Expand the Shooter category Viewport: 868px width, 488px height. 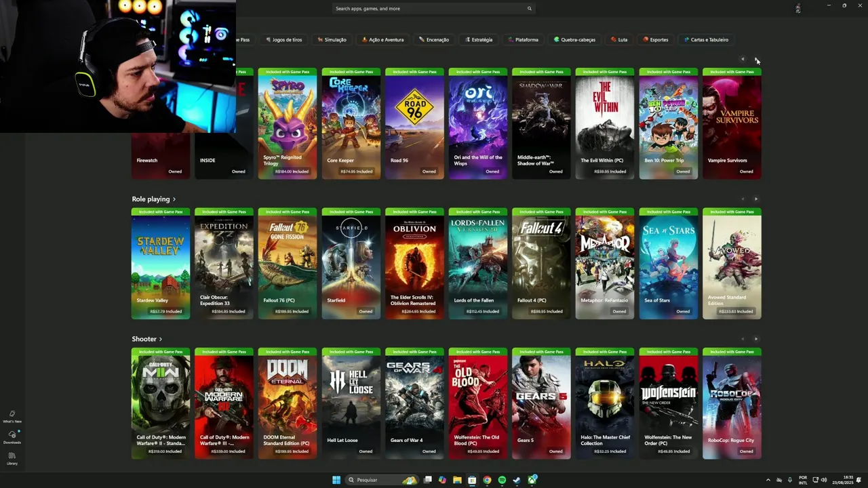pos(147,339)
